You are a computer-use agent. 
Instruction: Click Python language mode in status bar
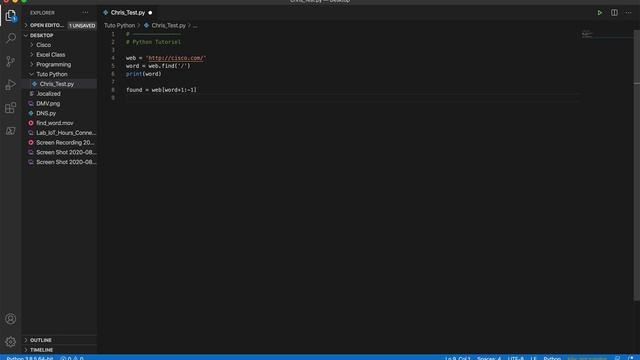click(x=552, y=358)
